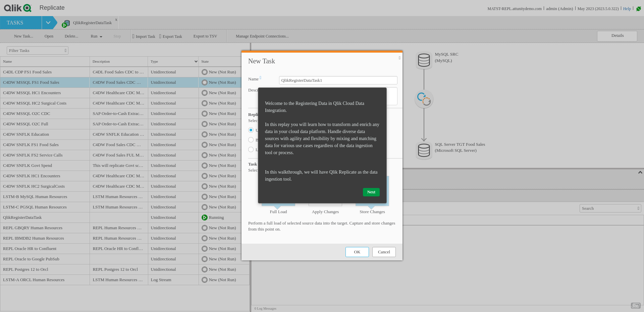
Task: Select the second replication profile radio button
Action: click(x=251, y=140)
